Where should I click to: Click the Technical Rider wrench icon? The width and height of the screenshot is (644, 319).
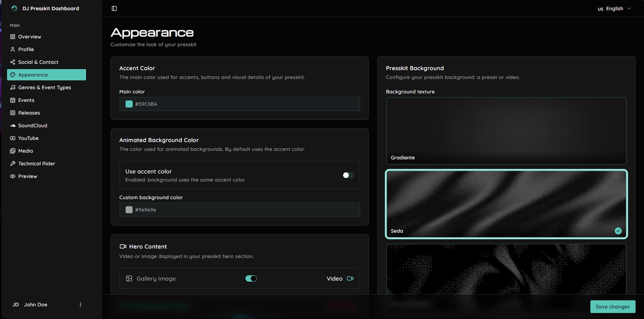click(13, 163)
